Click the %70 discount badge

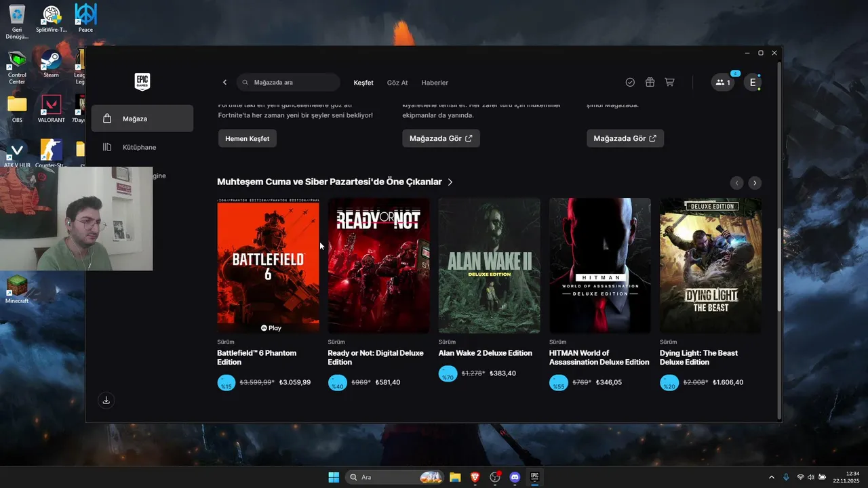pyautogui.click(x=448, y=373)
